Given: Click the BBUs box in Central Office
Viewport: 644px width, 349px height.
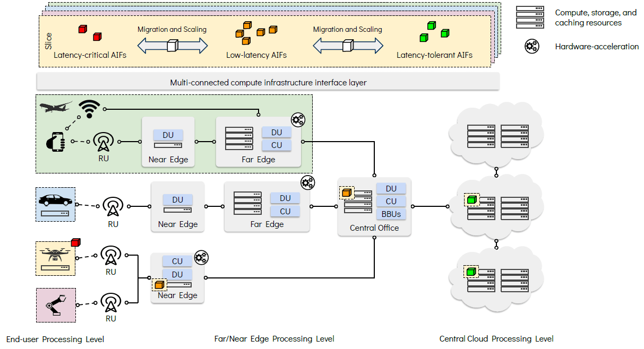Looking at the screenshot, I should (x=391, y=214).
